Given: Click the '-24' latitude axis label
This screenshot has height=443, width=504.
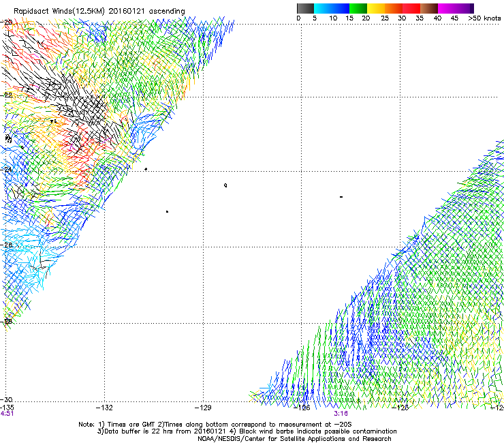Looking at the screenshot, I should pos(6,169).
